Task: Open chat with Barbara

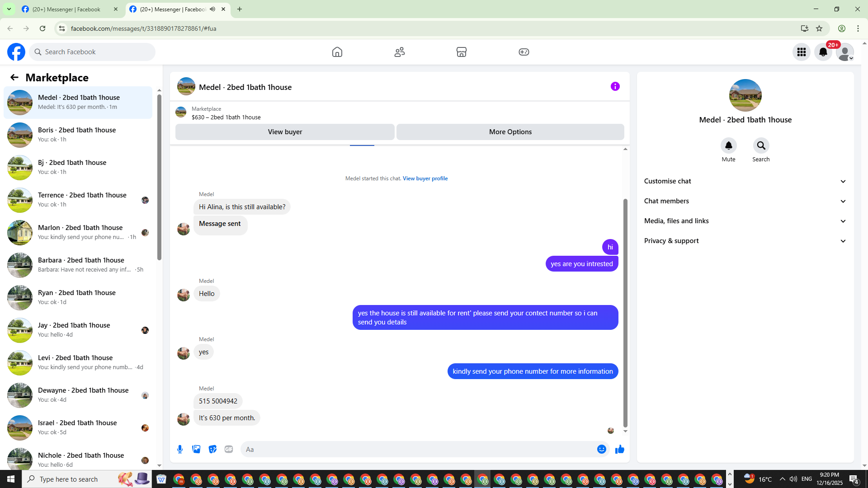Action: pos(78,265)
